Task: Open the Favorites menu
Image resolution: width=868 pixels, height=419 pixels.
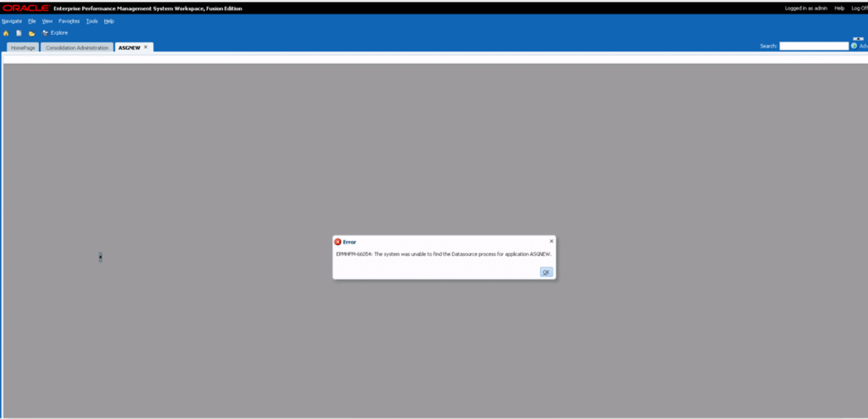Action: click(69, 20)
